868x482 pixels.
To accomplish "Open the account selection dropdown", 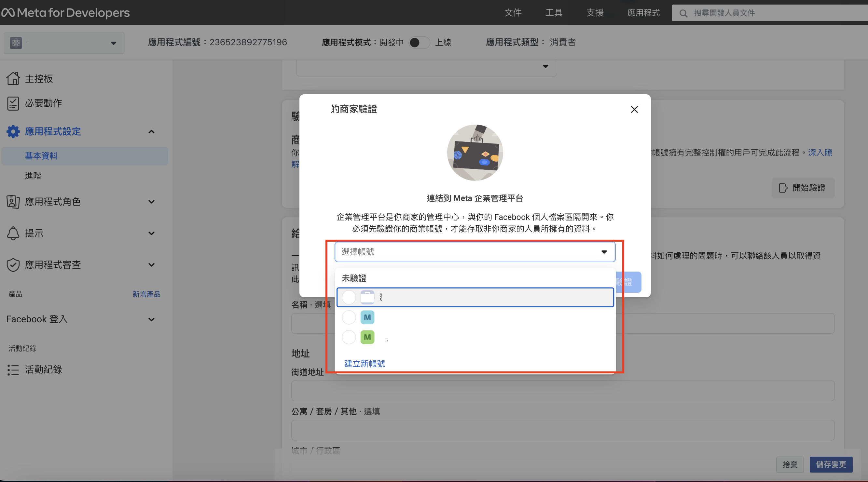I will (x=475, y=252).
